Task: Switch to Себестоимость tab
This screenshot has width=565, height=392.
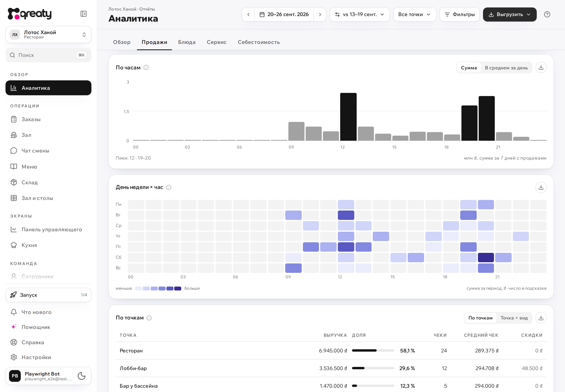Action: click(x=259, y=42)
